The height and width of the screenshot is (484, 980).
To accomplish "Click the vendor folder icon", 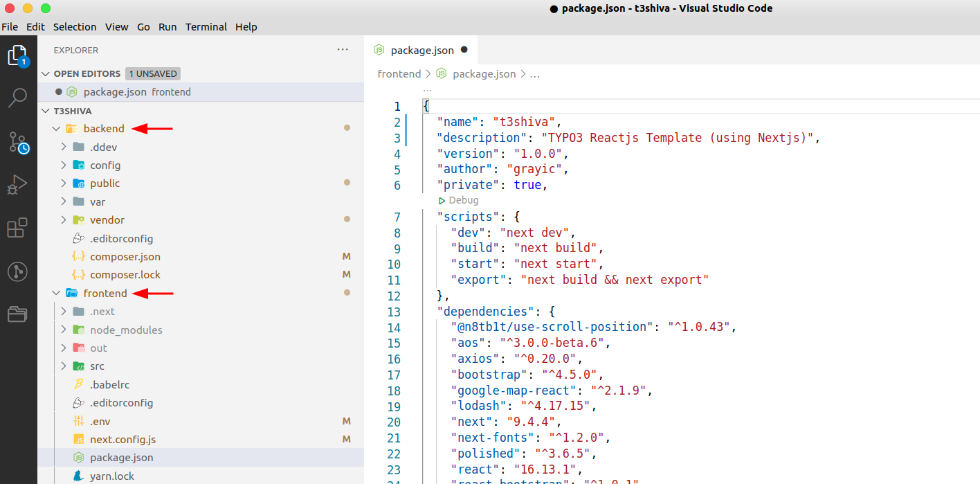I will click(x=78, y=220).
